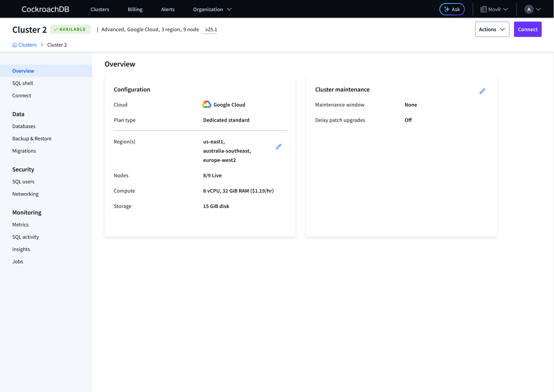Click the Cluster 2 breadcrumb text
The image size is (554, 392).
pos(57,45)
